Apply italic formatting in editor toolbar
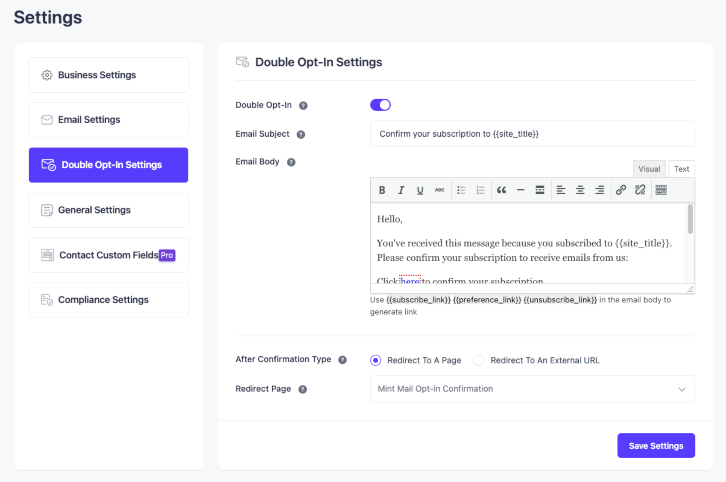 click(401, 190)
